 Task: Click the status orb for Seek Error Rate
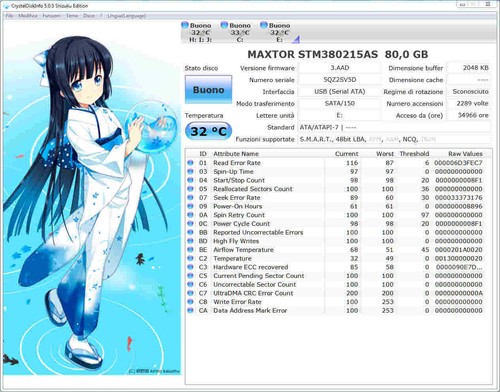click(x=190, y=197)
